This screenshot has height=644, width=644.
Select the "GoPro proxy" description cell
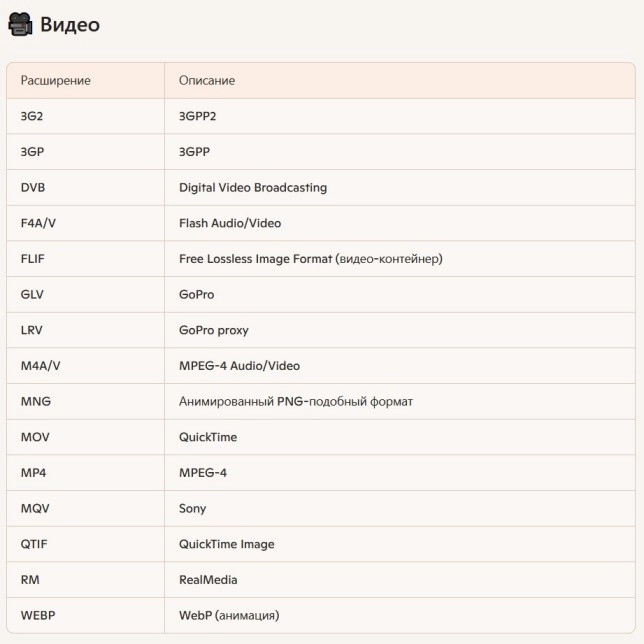[214, 330]
